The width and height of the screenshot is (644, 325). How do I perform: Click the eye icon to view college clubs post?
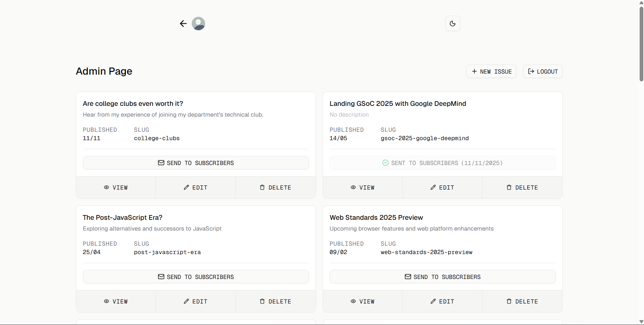[x=106, y=187]
